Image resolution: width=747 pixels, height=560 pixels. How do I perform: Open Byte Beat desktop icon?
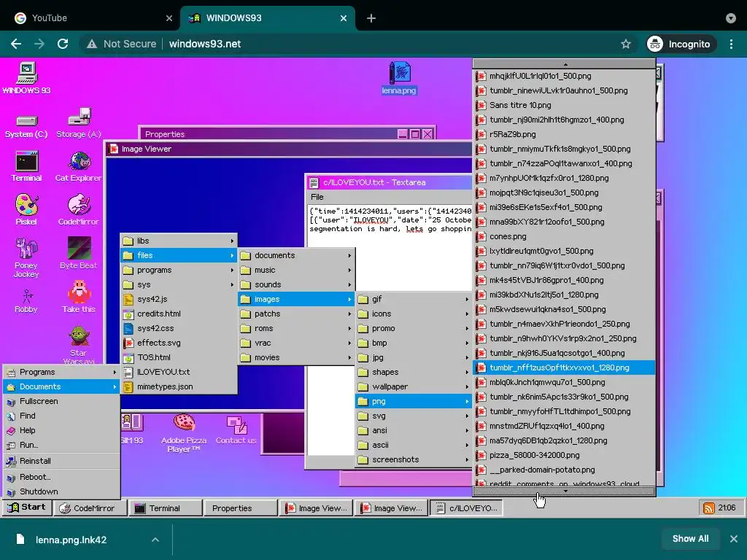(x=79, y=253)
